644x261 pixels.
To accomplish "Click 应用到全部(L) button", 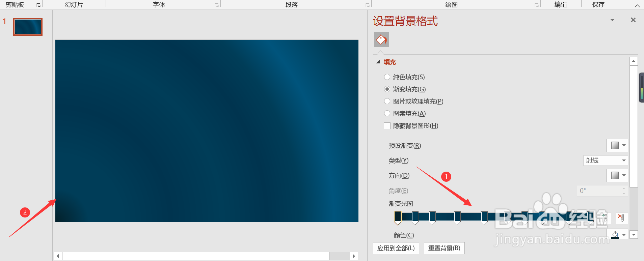I will tap(396, 248).
